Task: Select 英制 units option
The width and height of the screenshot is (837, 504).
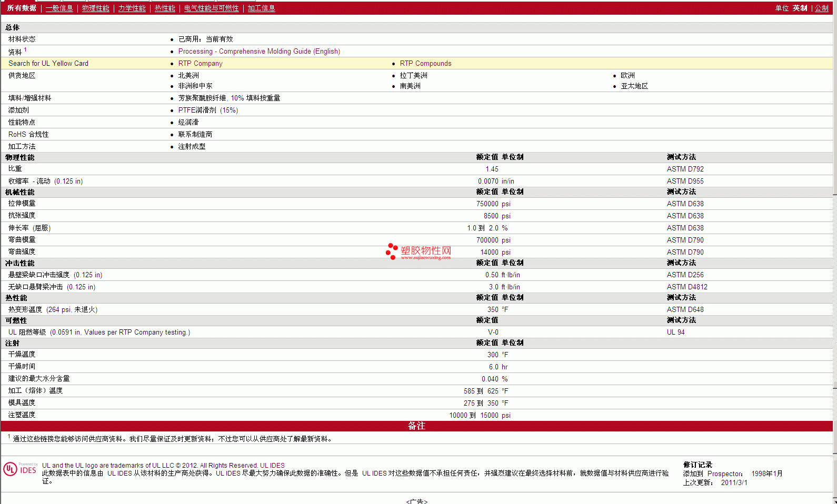Action: coord(800,8)
